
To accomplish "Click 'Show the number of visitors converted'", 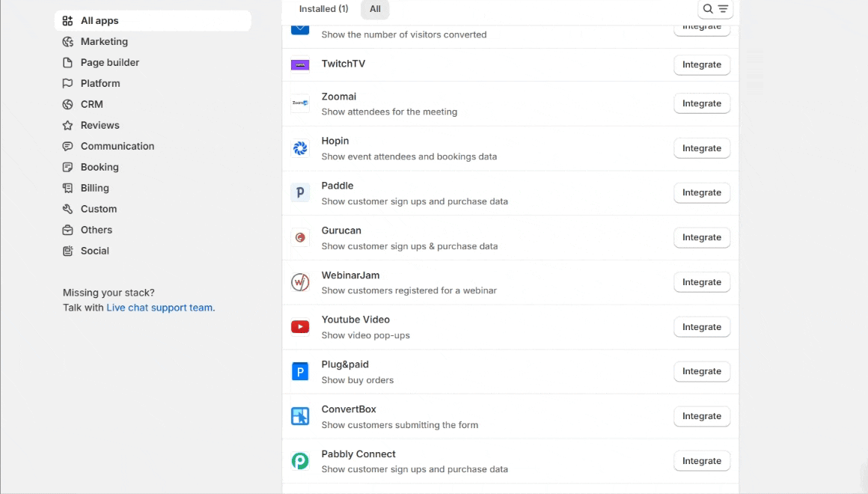I will tap(404, 34).
